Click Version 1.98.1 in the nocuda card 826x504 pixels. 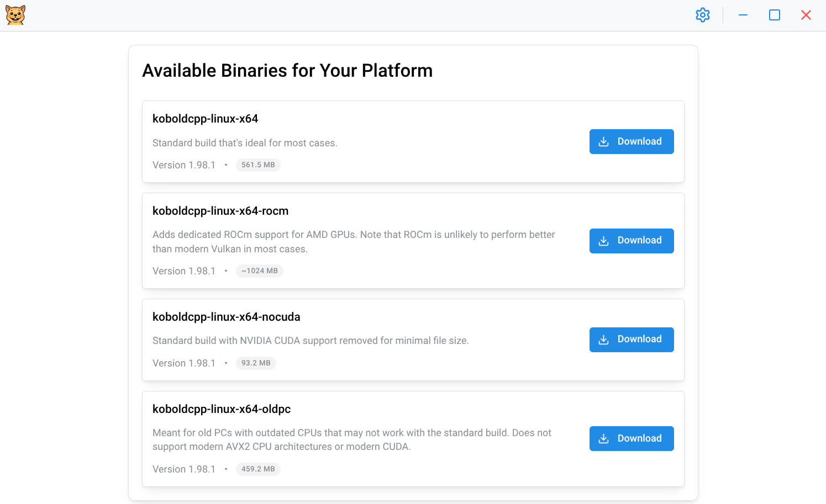point(184,363)
